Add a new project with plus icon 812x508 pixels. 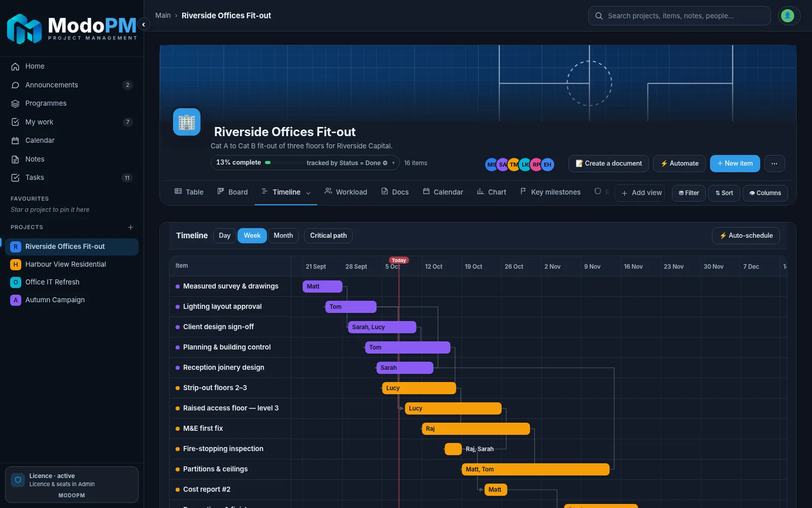(130, 227)
